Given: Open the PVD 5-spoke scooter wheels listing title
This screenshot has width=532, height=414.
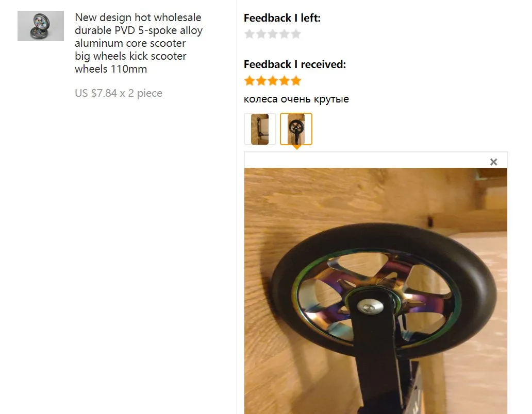Looking at the screenshot, I should [x=139, y=43].
